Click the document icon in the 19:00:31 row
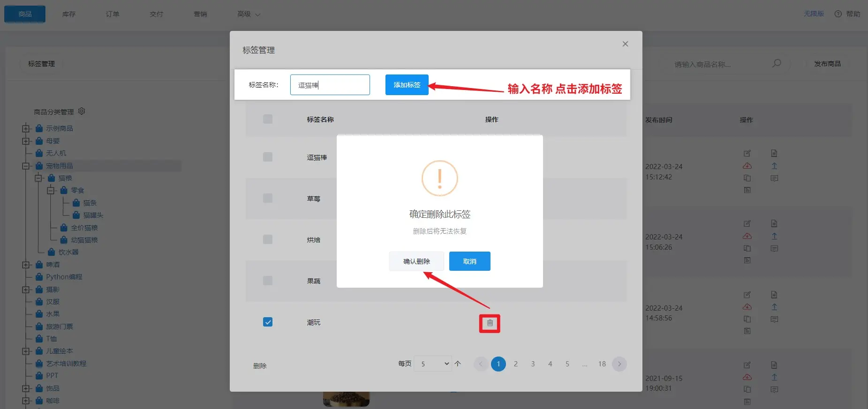The width and height of the screenshot is (868, 409). [x=774, y=365]
